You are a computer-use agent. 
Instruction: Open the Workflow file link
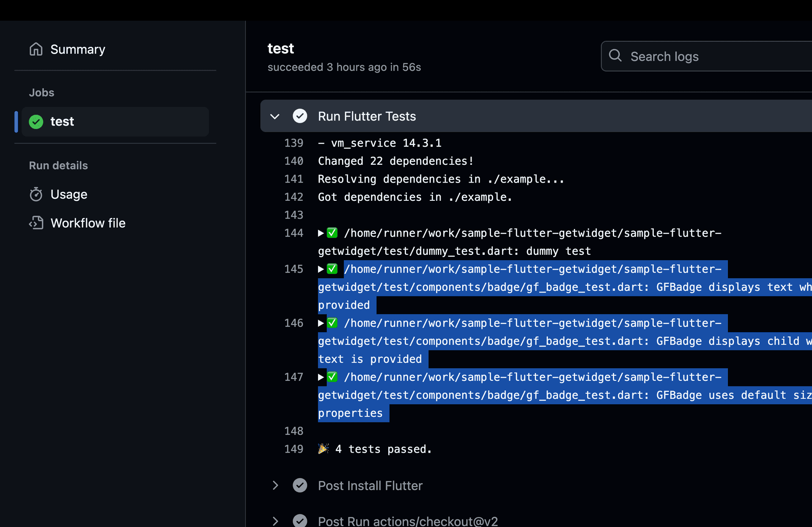coord(88,223)
